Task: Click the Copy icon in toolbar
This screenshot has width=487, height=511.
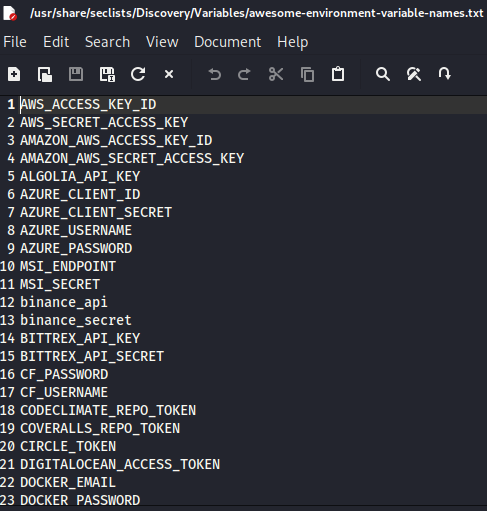Action: click(x=307, y=74)
